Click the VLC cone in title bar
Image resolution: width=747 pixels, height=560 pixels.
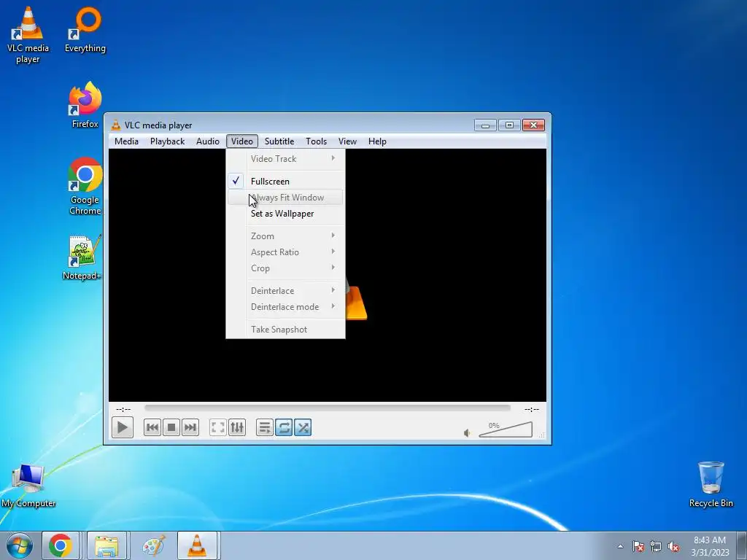point(116,125)
